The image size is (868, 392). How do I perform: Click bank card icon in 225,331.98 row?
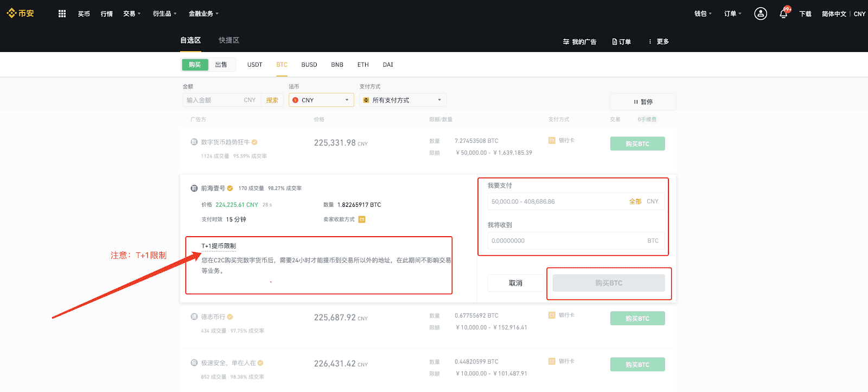[552, 141]
